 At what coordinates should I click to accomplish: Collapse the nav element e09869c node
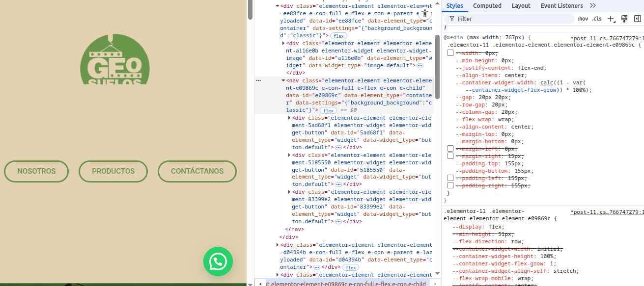coord(283,80)
